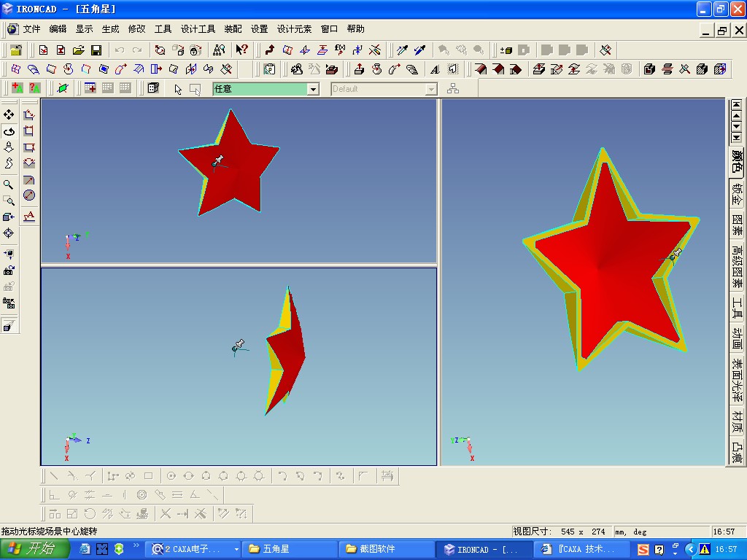This screenshot has width=747, height=560.
Task: Open the 材质 catalog tab
Action: (737, 422)
